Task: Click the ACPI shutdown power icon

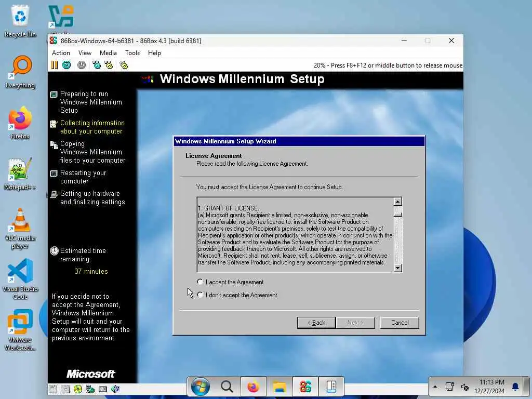Action: 82,65
